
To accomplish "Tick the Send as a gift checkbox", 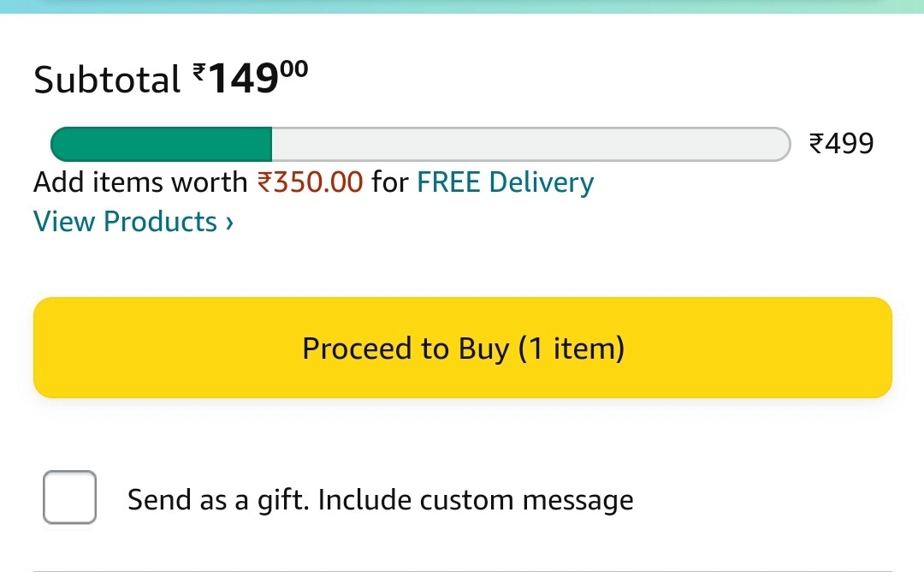I will tap(69, 498).
